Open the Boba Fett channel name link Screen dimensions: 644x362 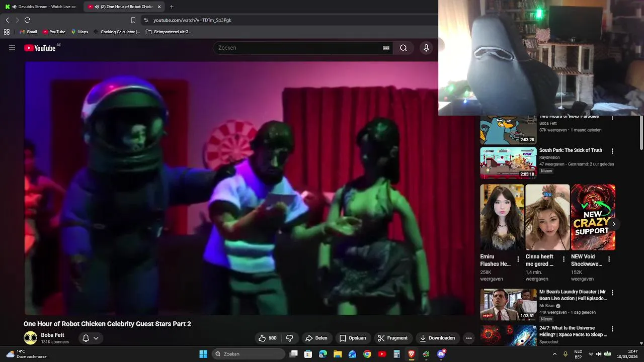[x=52, y=335]
